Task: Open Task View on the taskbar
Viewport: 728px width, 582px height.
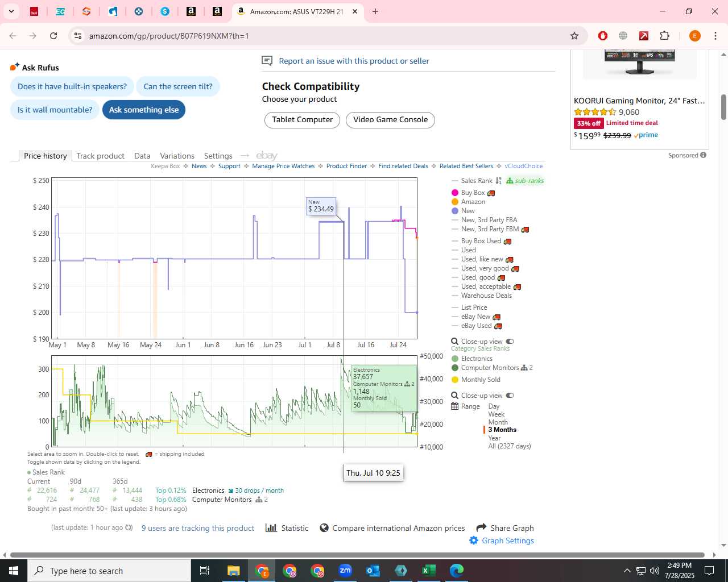Action: 205,571
